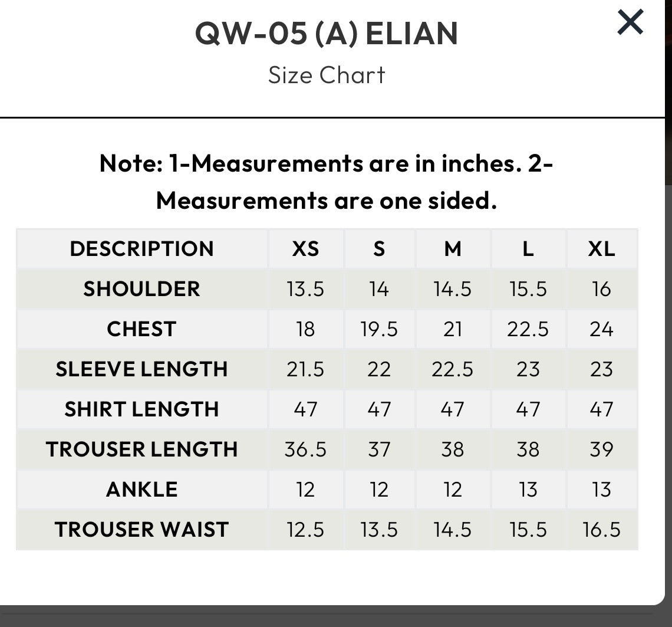This screenshot has height=627, width=672.
Task: Click the QW-05 (A) ELIAN title
Action: (x=327, y=34)
